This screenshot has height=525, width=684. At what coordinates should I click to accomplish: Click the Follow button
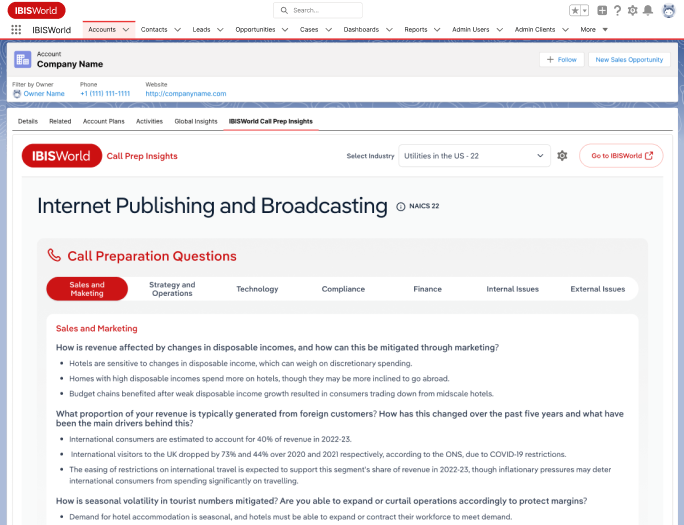[561, 60]
